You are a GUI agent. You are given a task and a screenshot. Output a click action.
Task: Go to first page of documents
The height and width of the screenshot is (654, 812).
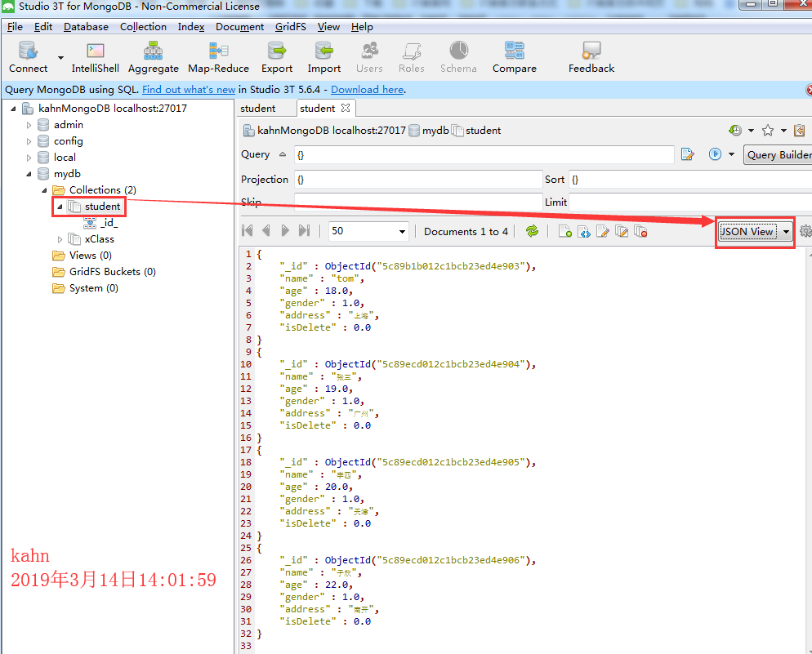pyautogui.click(x=247, y=231)
